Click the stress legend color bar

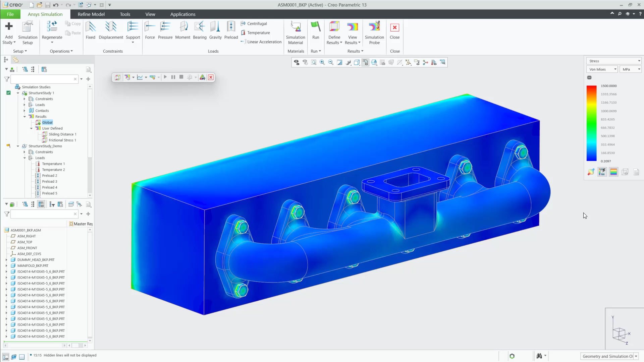tap(591, 123)
